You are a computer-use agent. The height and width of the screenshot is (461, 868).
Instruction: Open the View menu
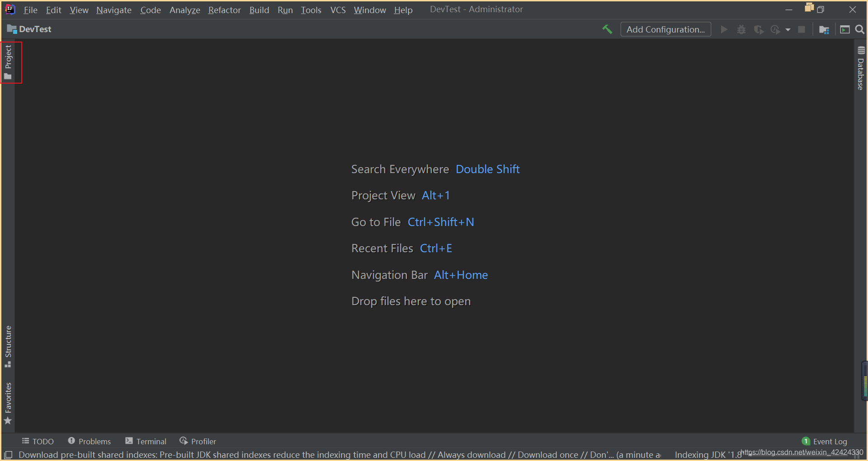click(79, 10)
